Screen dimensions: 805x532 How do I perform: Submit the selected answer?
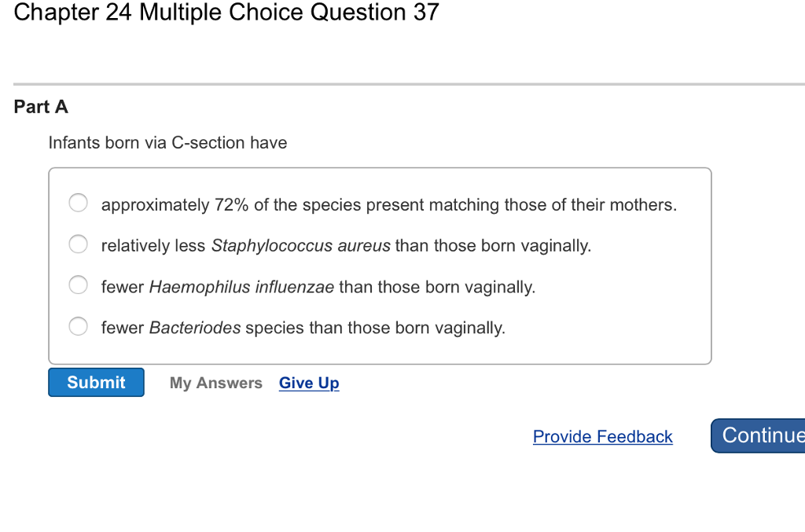(x=96, y=383)
